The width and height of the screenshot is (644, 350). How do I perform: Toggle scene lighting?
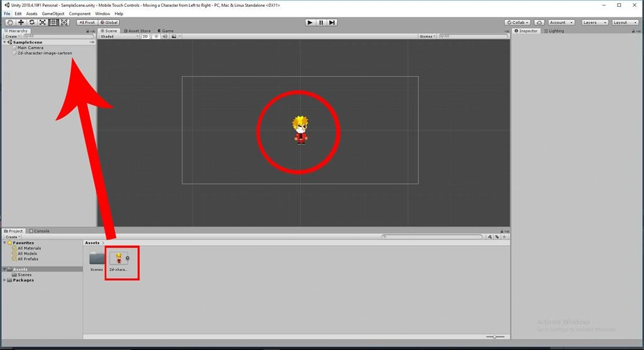[x=156, y=36]
